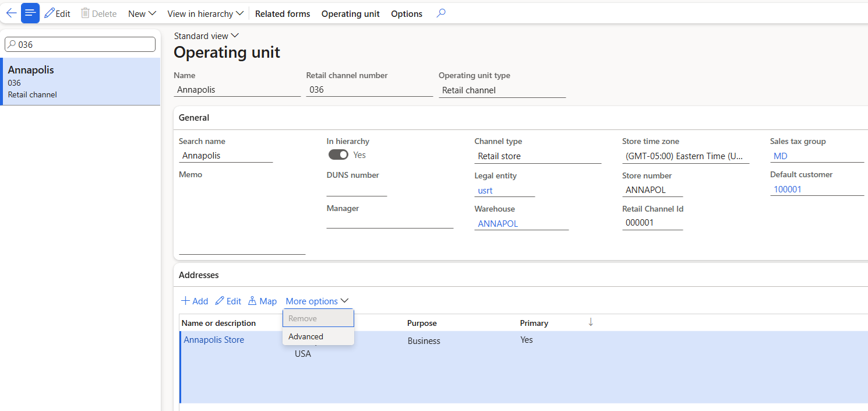Expand the Standard view selector
This screenshot has height=411, width=868.
(x=206, y=36)
